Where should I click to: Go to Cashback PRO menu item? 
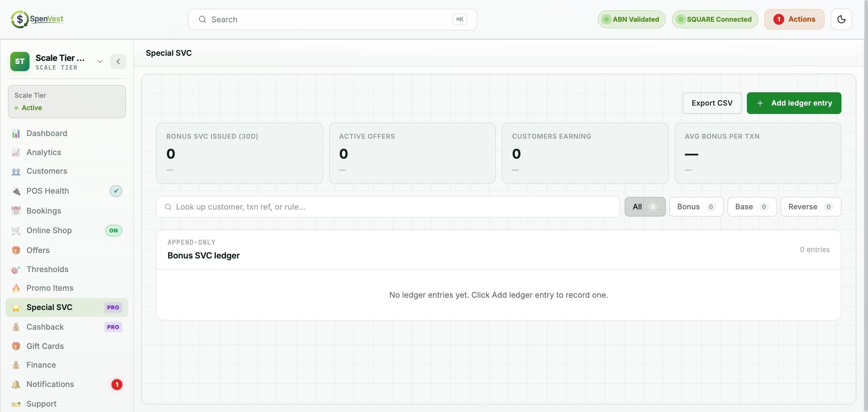pos(67,327)
